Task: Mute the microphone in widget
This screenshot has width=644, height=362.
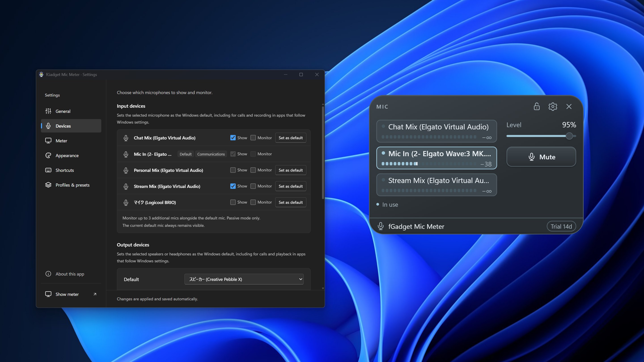Action: tap(541, 157)
